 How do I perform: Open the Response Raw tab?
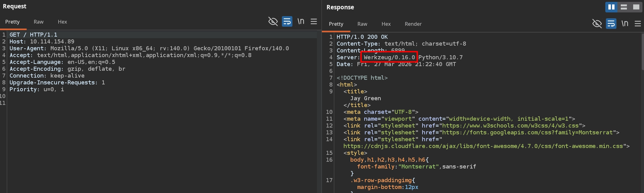[362, 24]
